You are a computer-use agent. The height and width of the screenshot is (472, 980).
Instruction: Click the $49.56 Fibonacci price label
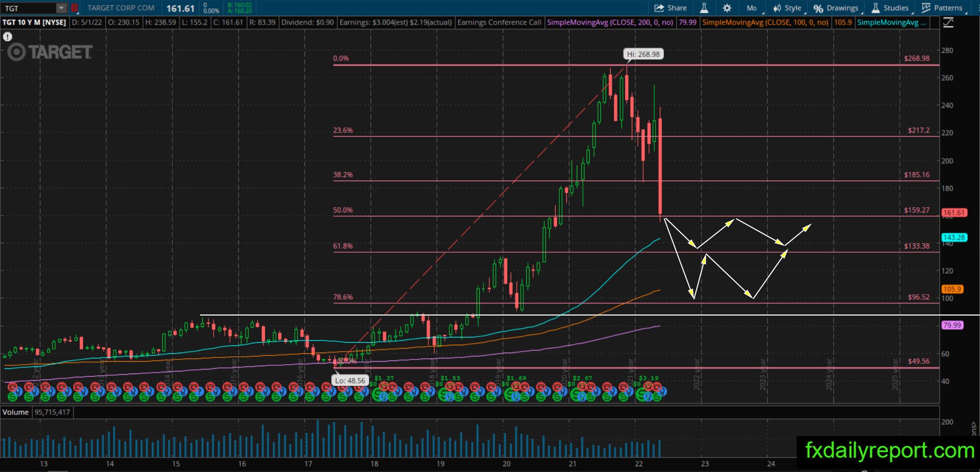[919, 361]
